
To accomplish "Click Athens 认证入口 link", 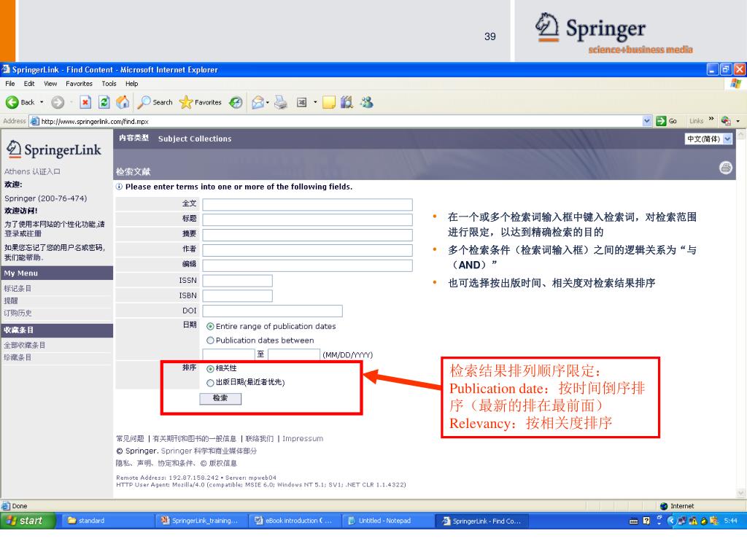I will (32, 171).
